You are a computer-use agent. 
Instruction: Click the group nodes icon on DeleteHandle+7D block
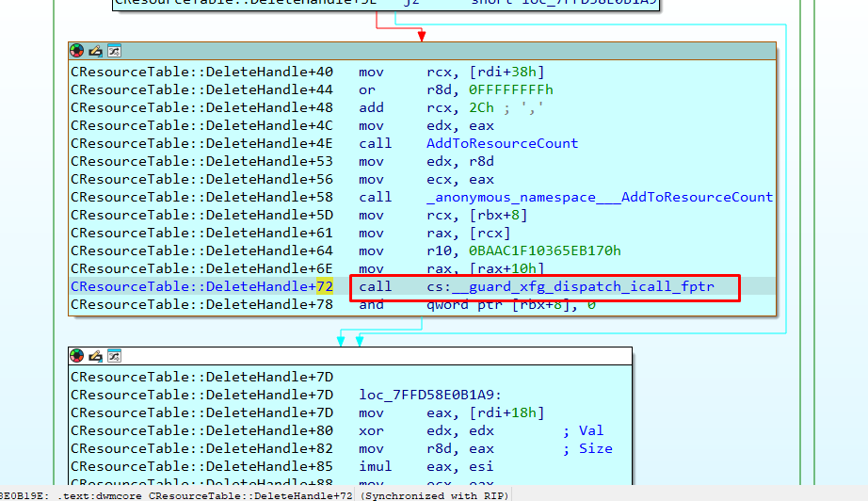pyautogui.click(x=114, y=356)
